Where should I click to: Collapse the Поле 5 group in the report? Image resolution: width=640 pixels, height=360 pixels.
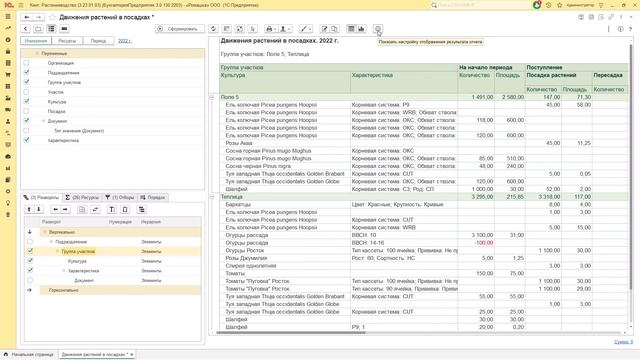tap(212, 97)
